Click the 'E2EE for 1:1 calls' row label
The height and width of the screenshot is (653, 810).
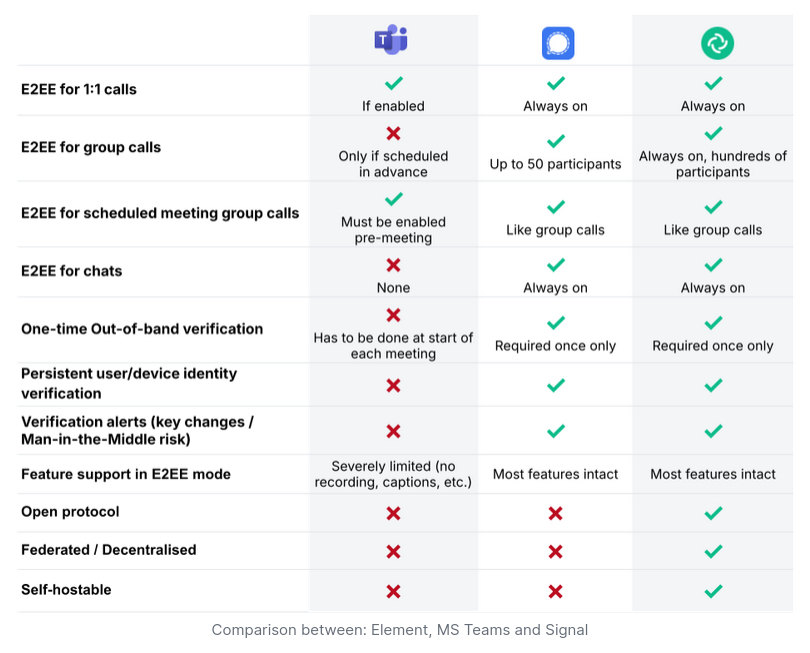click(x=79, y=89)
